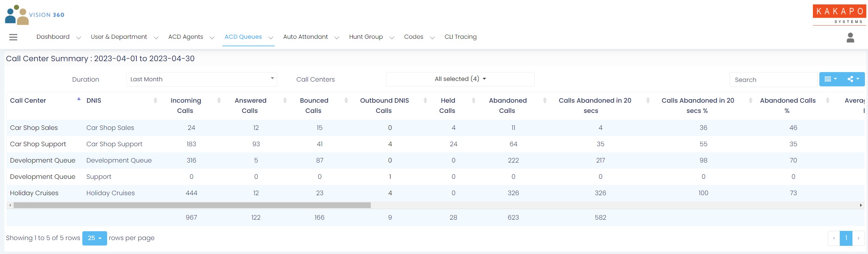The width and height of the screenshot is (868, 254).
Task: Click incoming calls value 444
Action: tap(191, 193)
